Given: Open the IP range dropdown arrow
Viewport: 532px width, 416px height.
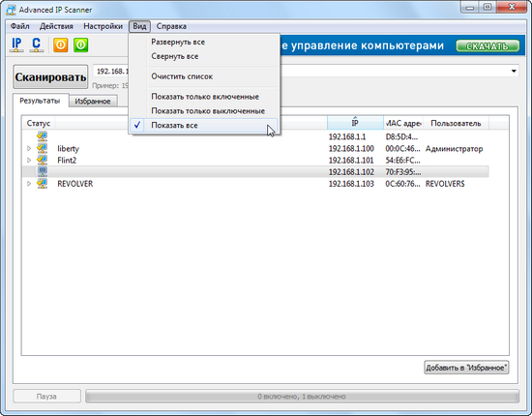Looking at the screenshot, I should [514, 71].
